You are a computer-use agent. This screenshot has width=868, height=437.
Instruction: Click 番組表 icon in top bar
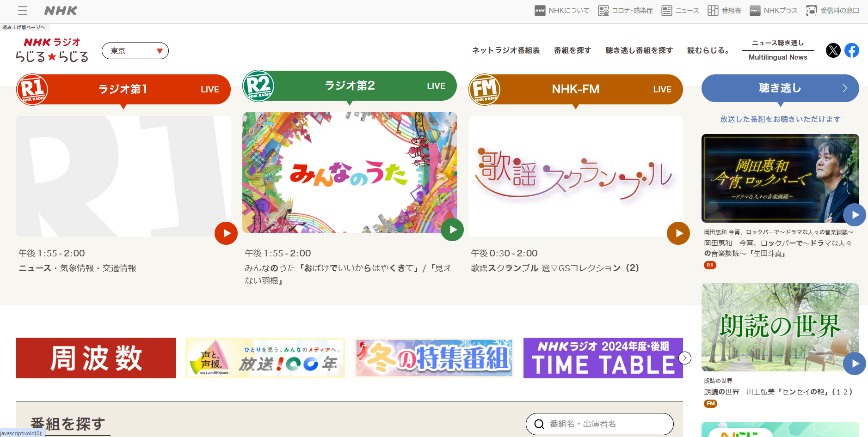coord(725,11)
